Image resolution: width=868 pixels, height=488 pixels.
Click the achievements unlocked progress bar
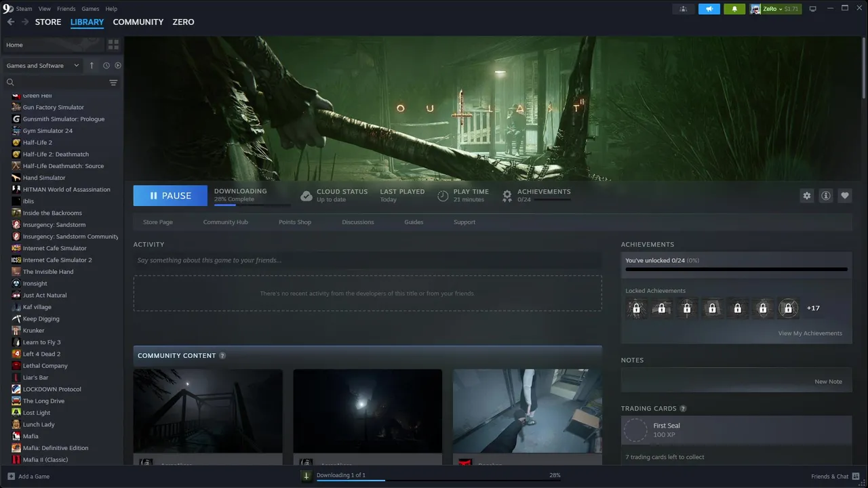pos(736,270)
